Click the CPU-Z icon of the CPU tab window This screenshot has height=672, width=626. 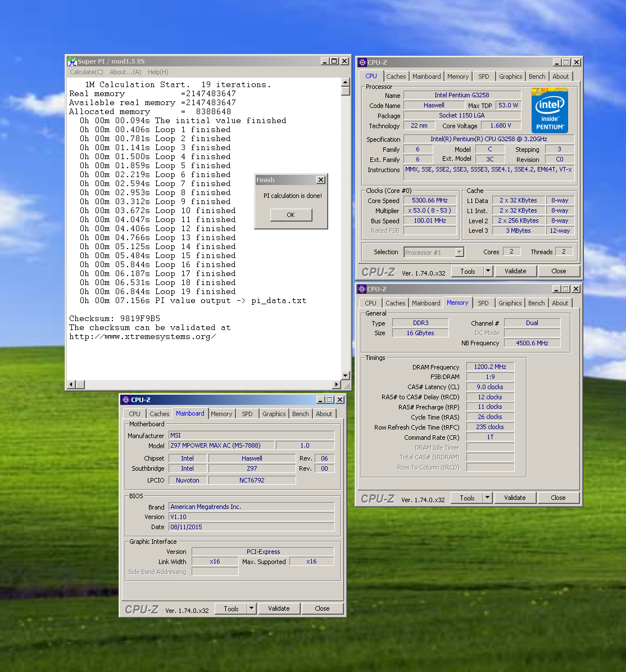(x=362, y=62)
